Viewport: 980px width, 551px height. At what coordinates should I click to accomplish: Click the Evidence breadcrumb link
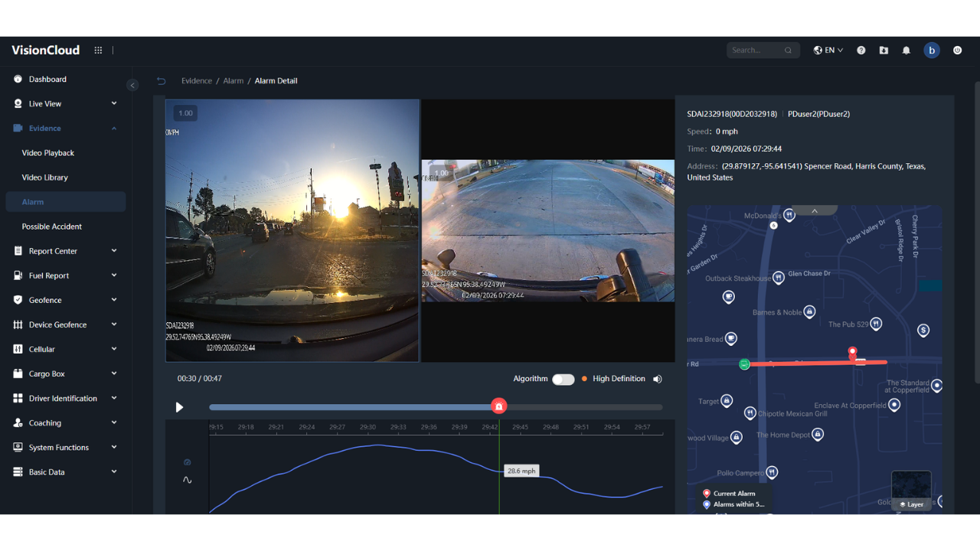[x=197, y=81]
